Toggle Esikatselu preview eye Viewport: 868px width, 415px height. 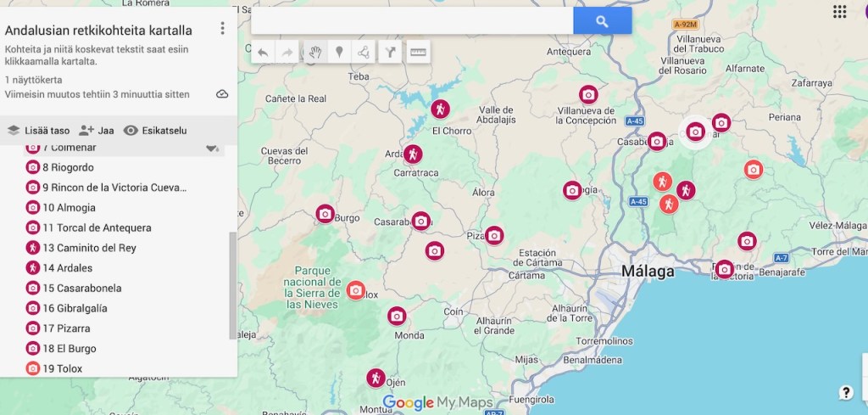point(155,131)
